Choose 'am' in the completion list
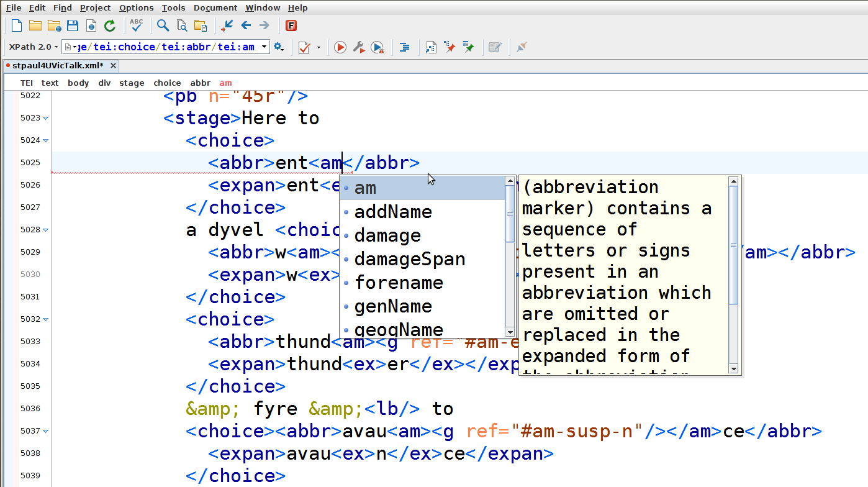Viewport: 868px width, 487px height. point(422,188)
